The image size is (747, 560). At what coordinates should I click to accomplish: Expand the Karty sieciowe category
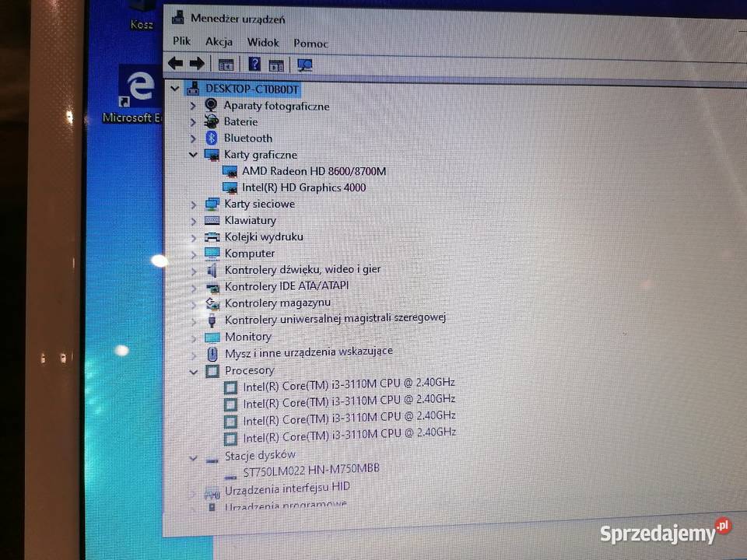[x=194, y=205]
